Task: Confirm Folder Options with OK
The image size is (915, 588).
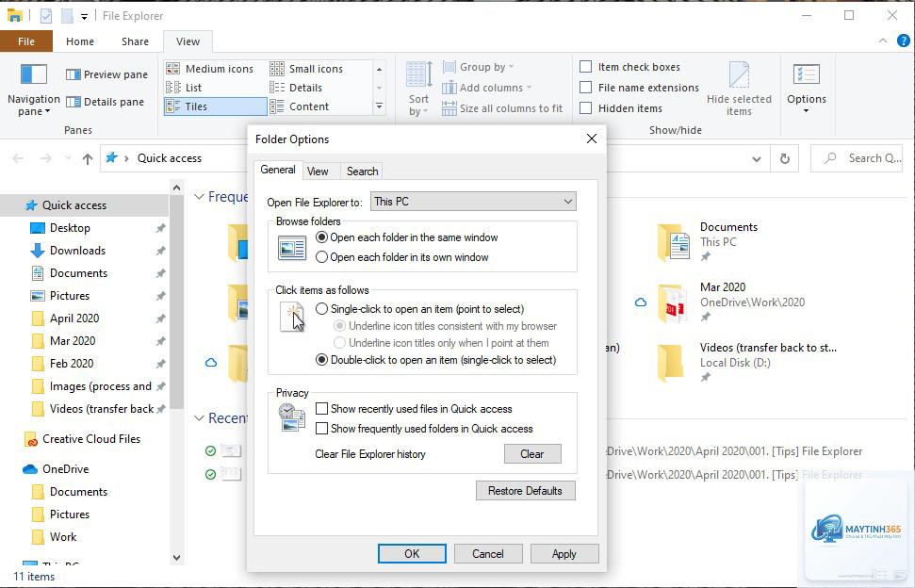Action: pyautogui.click(x=412, y=553)
